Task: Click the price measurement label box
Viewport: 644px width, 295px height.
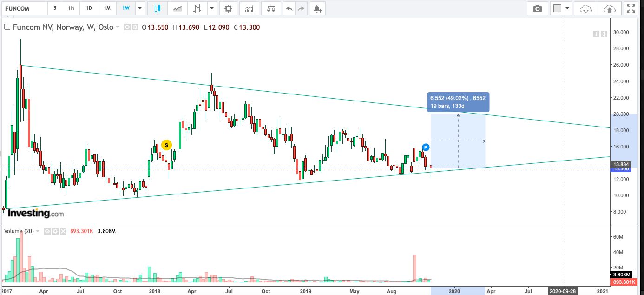Action: click(x=457, y=102)
